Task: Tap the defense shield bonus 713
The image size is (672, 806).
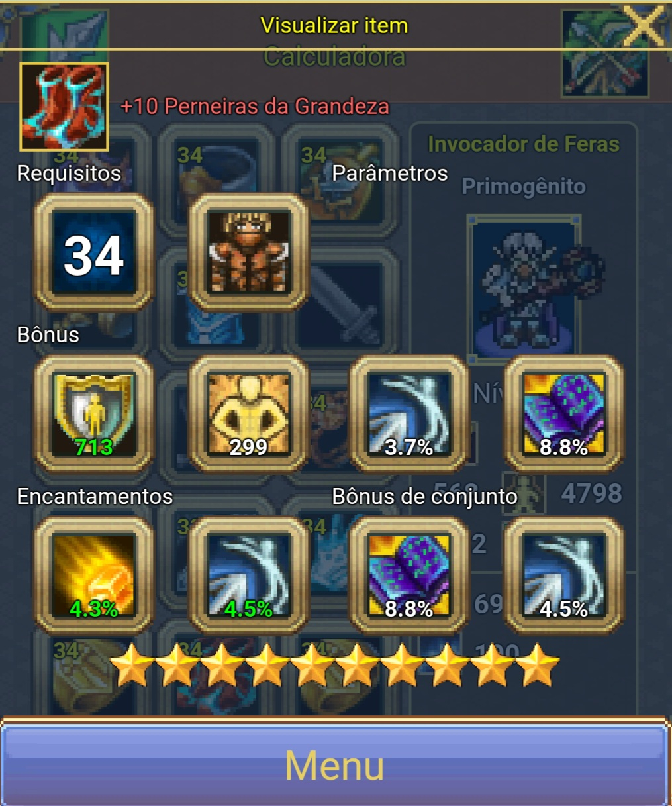Action: (94, 415)
